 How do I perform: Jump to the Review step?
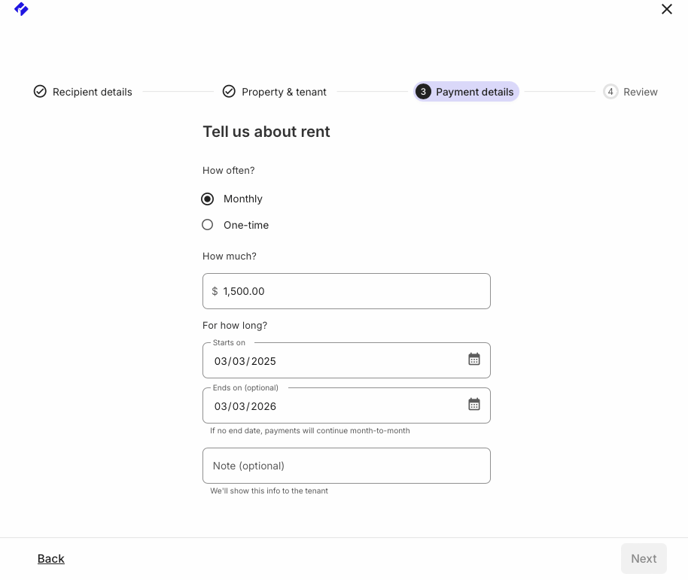coord(640,92)
